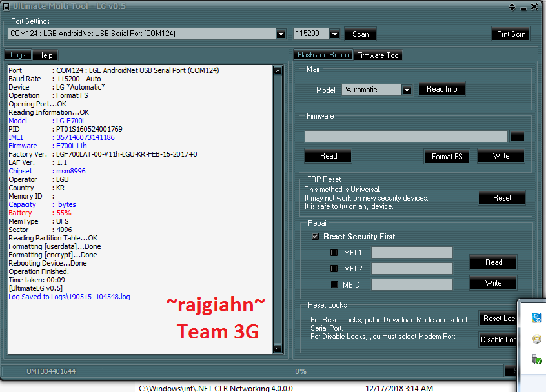This screenshot has height=392, width=546.
Task: Click the IMEI value 357146073141186
Action: (x=85, y=137)
